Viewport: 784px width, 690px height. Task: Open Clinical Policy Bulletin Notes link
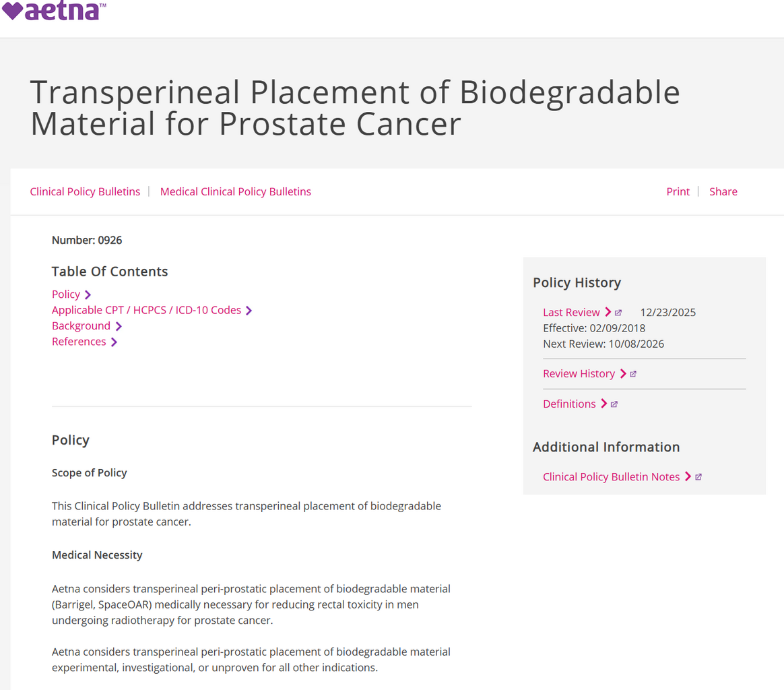click(x=611, y=477)
